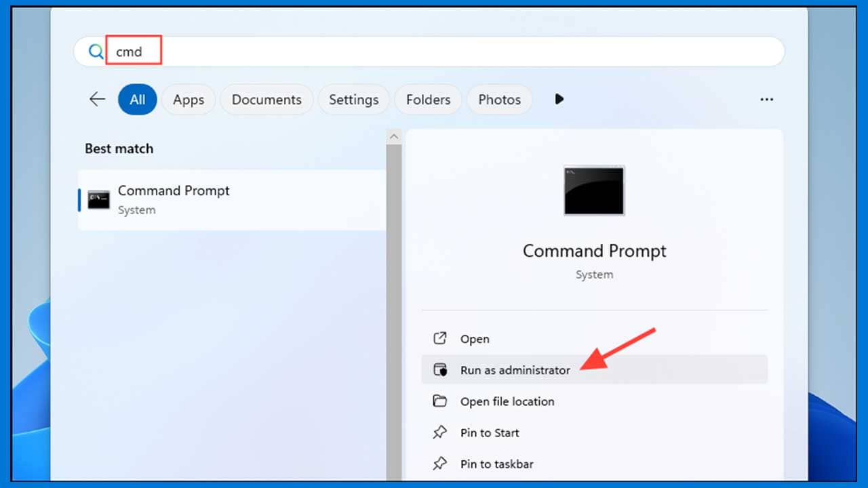Viewport: 868px width, 488px height.
Task: Click the pin icon beside Pin to taskbar
Action: (440, 464)
